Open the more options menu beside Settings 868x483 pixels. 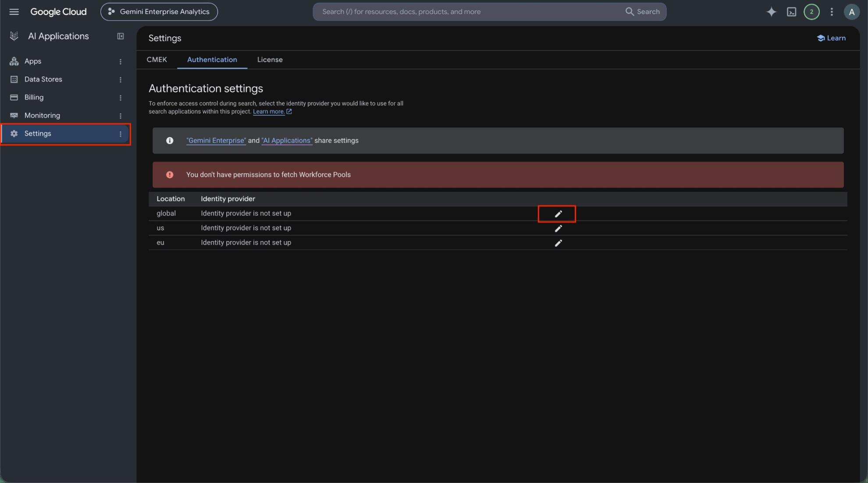pyautogui.click(x=121, y=134)
